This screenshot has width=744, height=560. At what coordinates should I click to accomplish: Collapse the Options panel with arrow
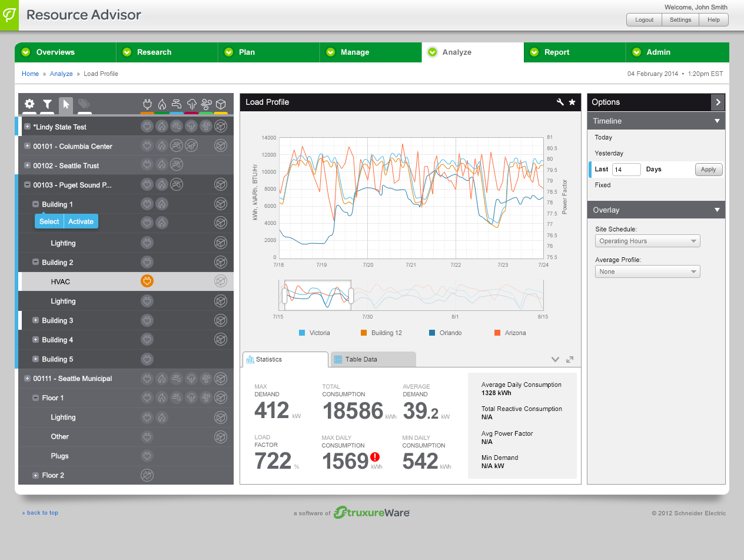718,102
